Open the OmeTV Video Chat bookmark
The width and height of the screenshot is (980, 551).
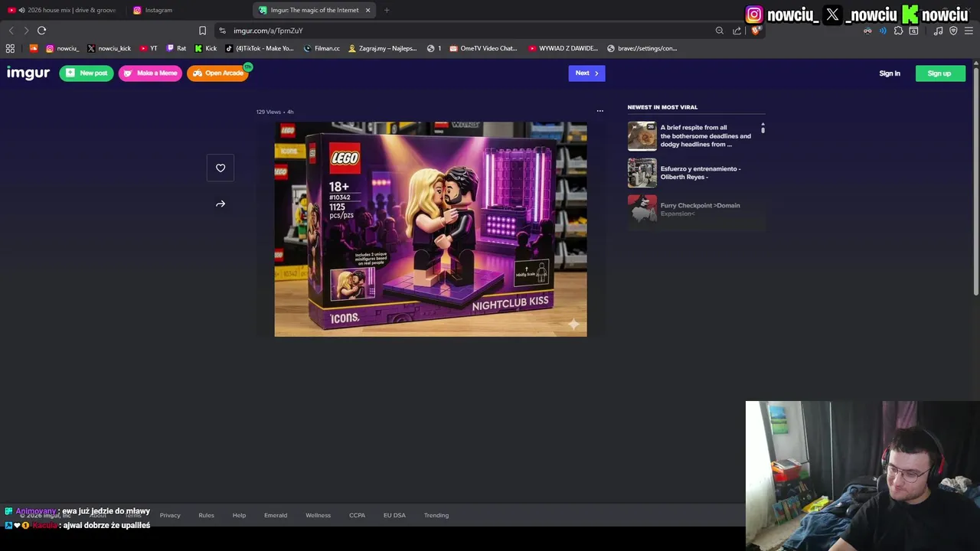pyautogui.click(x=484, y=48)
